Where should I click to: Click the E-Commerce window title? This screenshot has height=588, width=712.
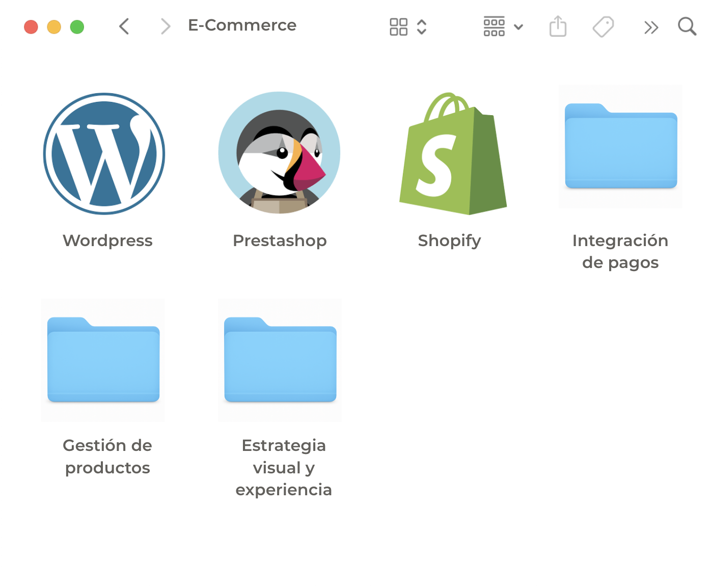pyautogui.click(x=242, y=25)
